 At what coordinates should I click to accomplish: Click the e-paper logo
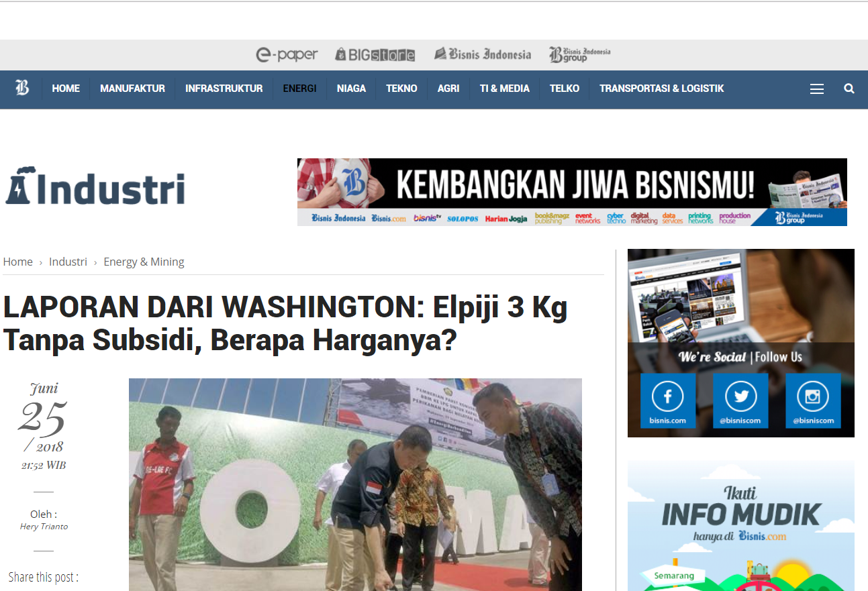(x=287, y=55)
